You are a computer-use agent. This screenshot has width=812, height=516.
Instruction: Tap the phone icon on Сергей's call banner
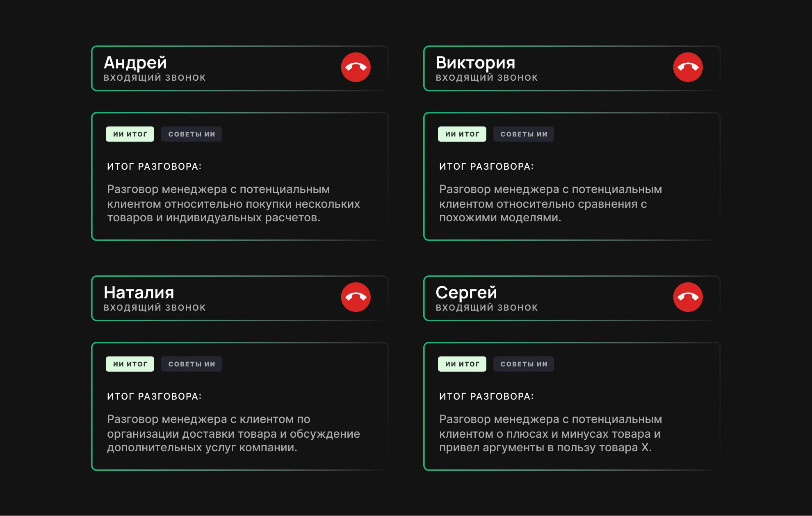(x=688, y=296)
